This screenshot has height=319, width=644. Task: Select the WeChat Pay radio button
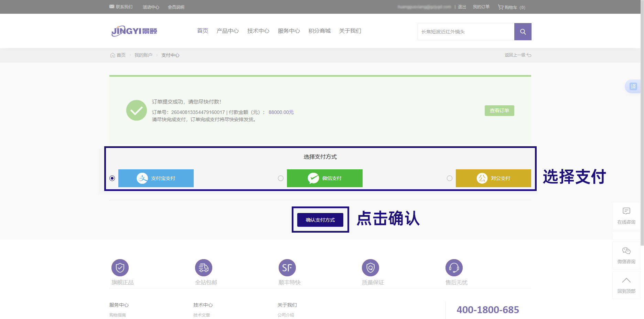point(281,178)
